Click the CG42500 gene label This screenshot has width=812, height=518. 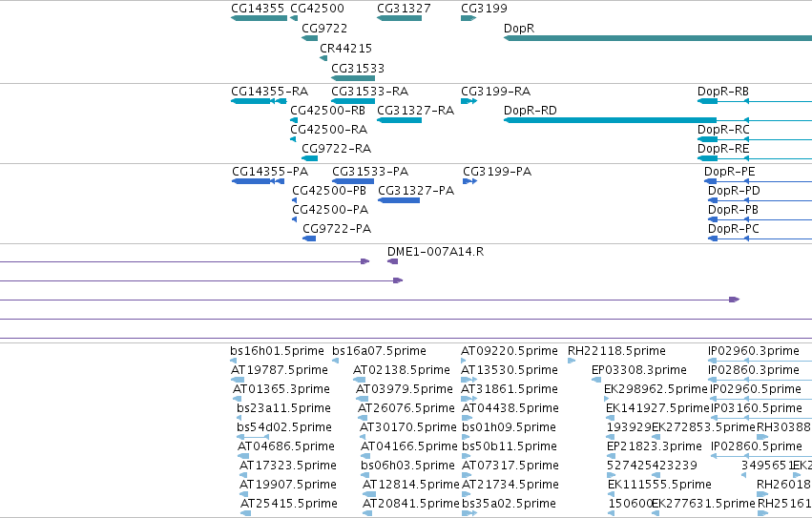pyautogui.click(x=317, y=9)
